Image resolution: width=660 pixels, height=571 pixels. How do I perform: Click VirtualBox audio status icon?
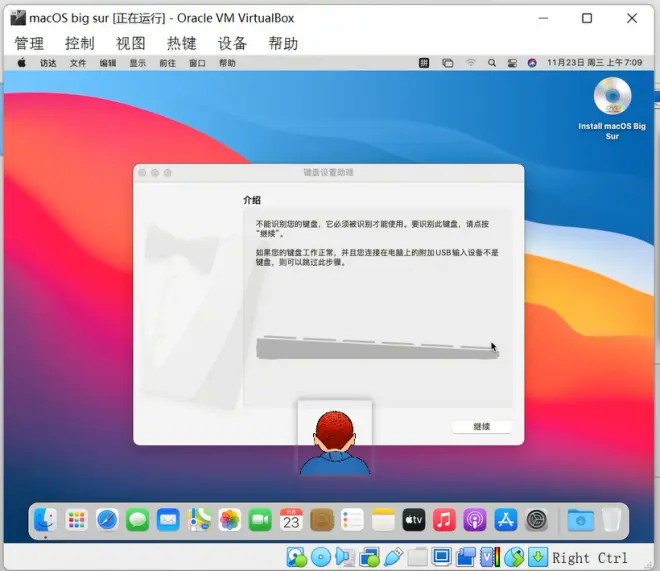tap(345, 557)
